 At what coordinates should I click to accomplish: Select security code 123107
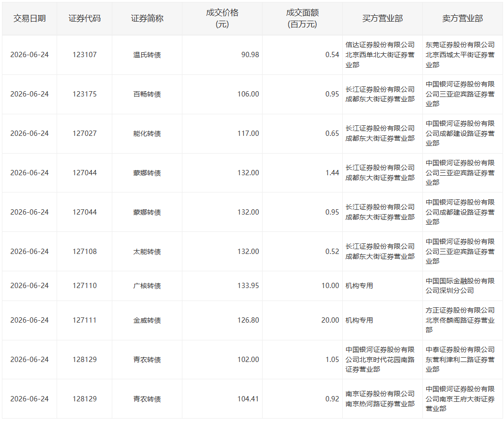click(84, 55)
